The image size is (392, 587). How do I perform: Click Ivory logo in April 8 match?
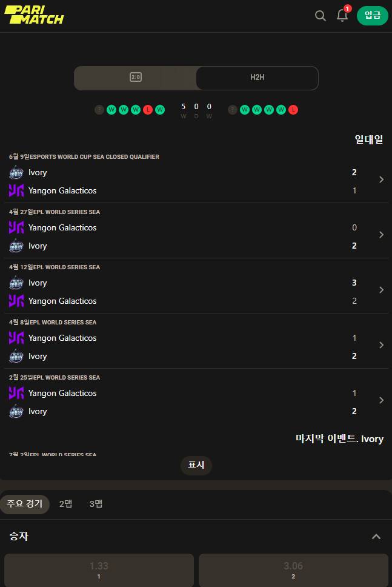[x=16, y=356]
